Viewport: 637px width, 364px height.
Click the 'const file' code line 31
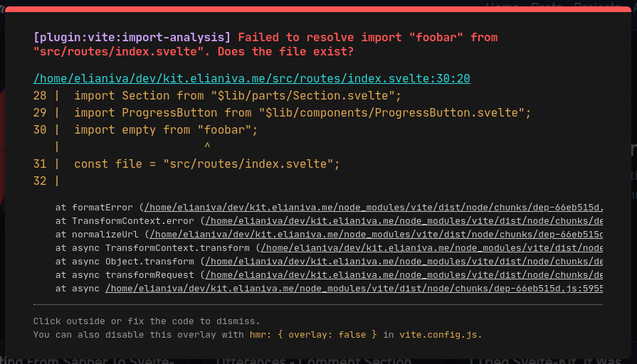pos(206,164)
